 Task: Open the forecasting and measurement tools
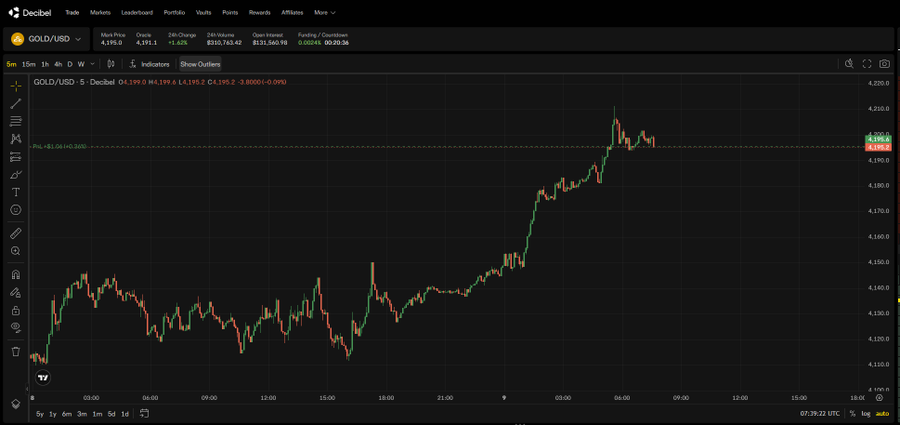click(x=15, y=156)
